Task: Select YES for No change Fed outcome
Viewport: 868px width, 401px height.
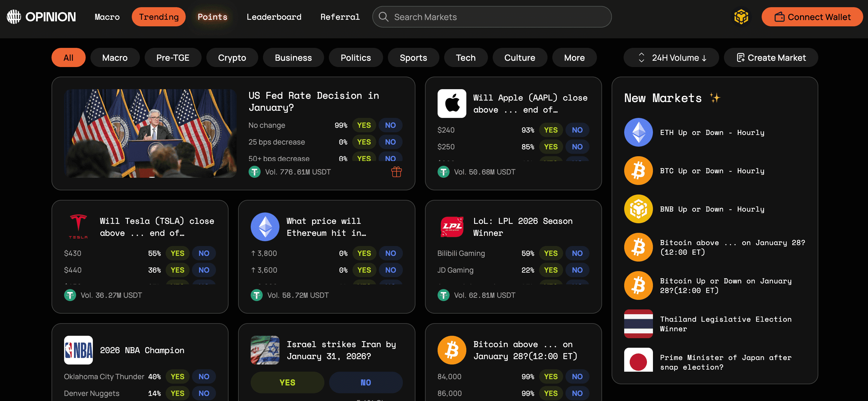Action: (364, 125)
